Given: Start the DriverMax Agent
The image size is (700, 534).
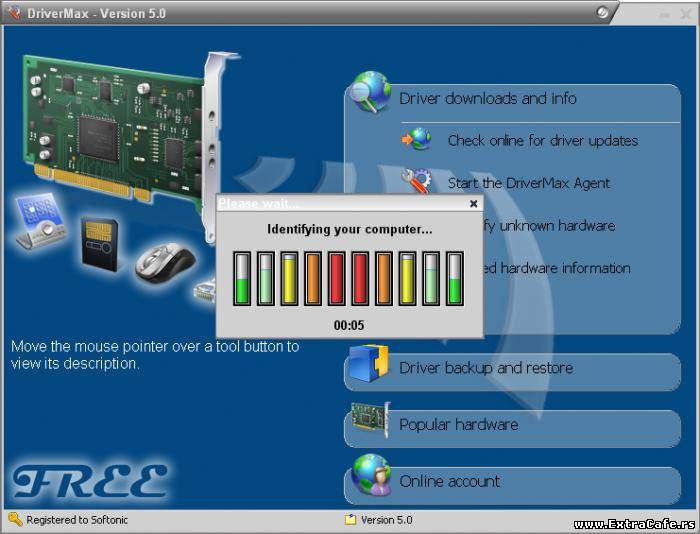Looking at the screenshot, I should (529, 183).
